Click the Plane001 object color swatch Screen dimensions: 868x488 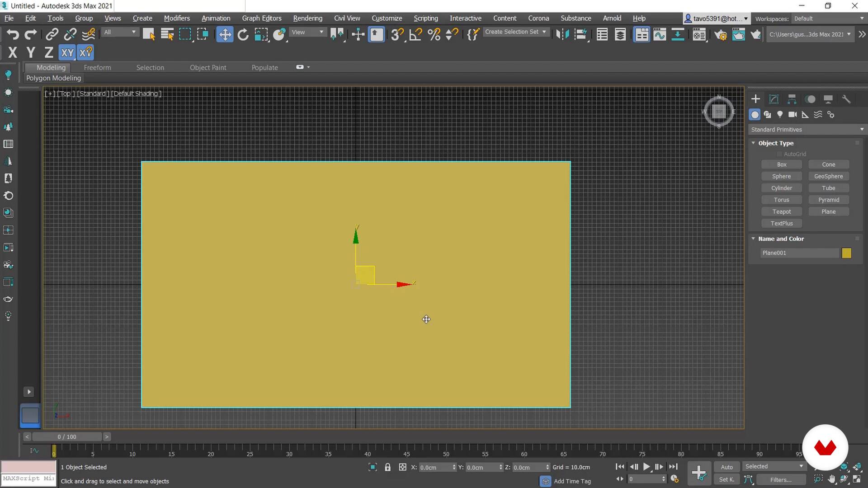coord(846,253)
